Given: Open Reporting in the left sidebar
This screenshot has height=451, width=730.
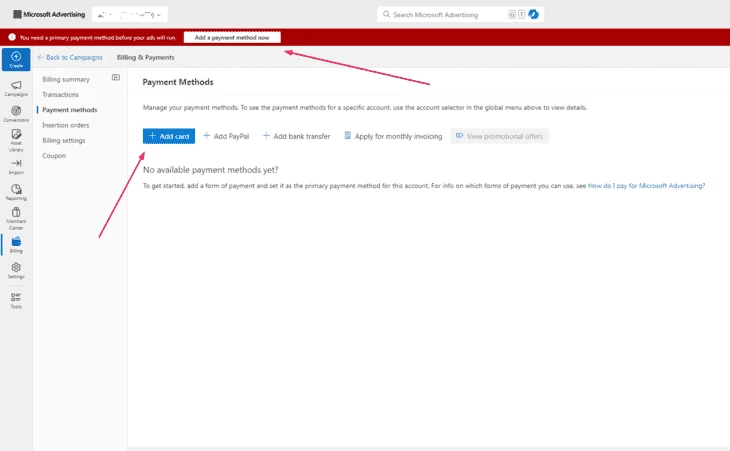Looking at the screenshot, I should 16,192.
